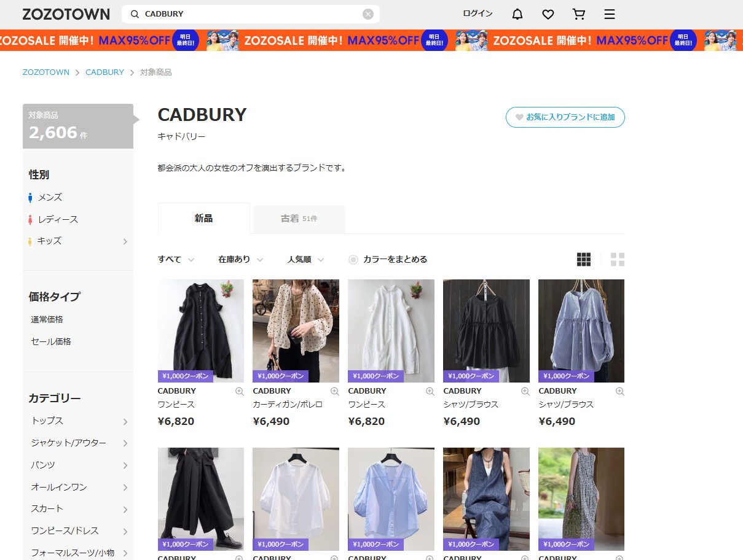The image size is (743, 560).
Task: Open the 在庫あり dropdown
Action: coord(241,259)
